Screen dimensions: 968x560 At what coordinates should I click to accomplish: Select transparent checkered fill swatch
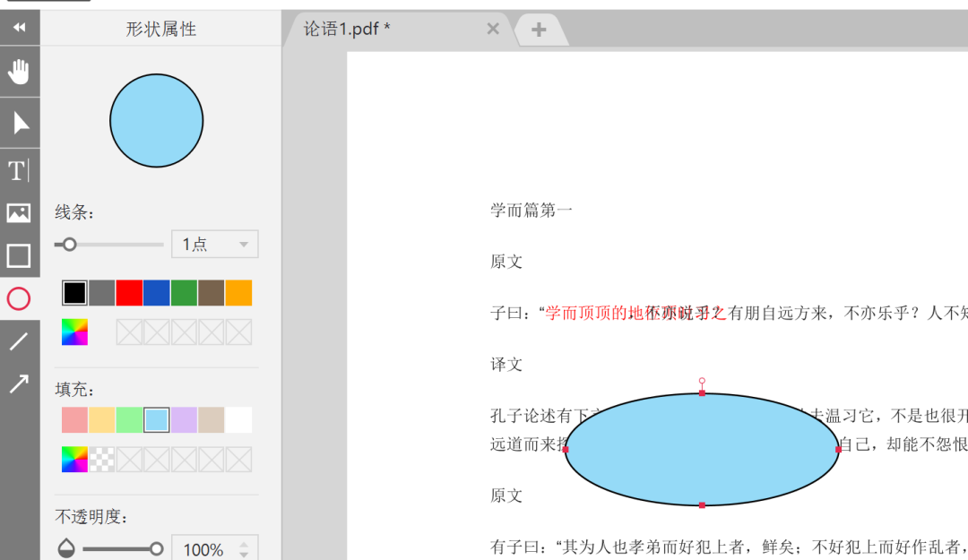102,460
